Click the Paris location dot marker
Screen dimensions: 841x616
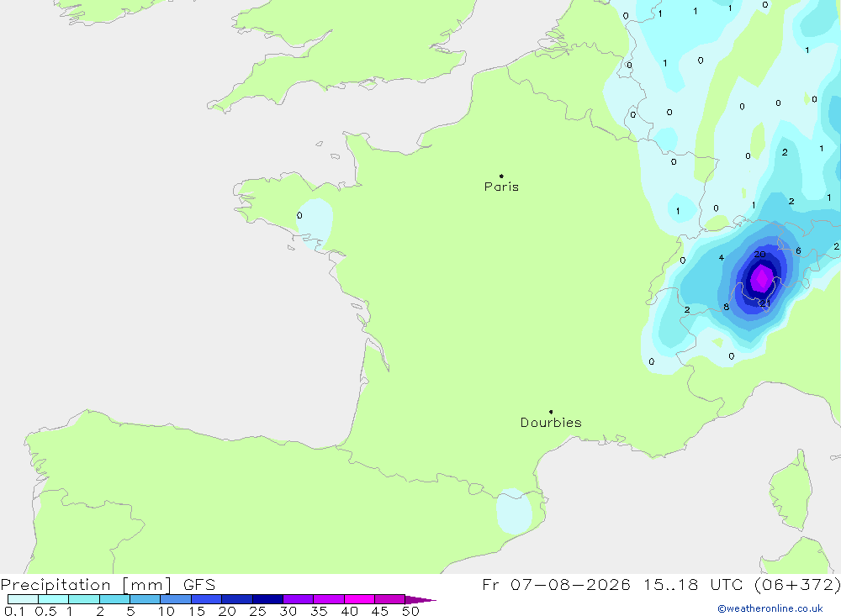(501, 176)
